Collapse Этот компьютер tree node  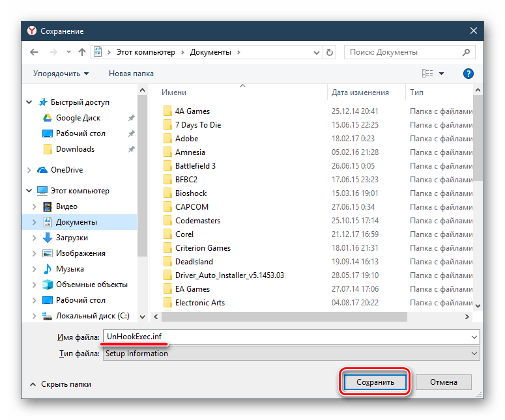29,191
